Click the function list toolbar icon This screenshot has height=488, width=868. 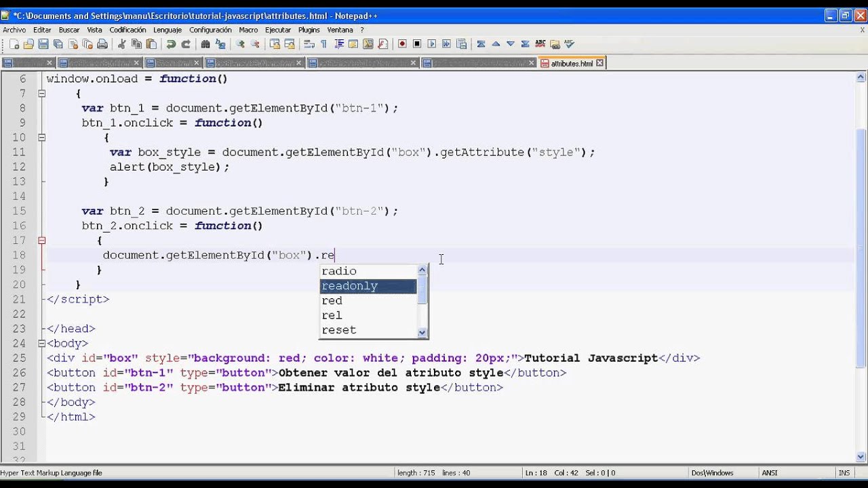click(x=382, y=44)
